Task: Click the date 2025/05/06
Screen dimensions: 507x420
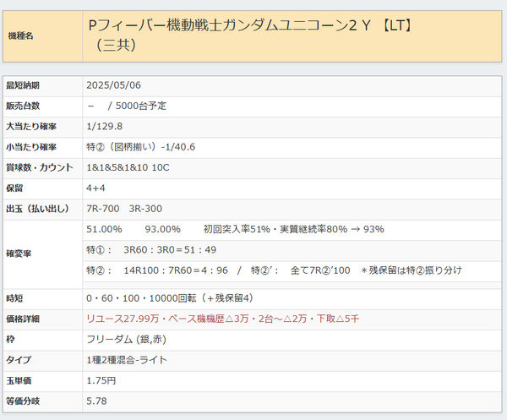Action: (x=113, y=85)
